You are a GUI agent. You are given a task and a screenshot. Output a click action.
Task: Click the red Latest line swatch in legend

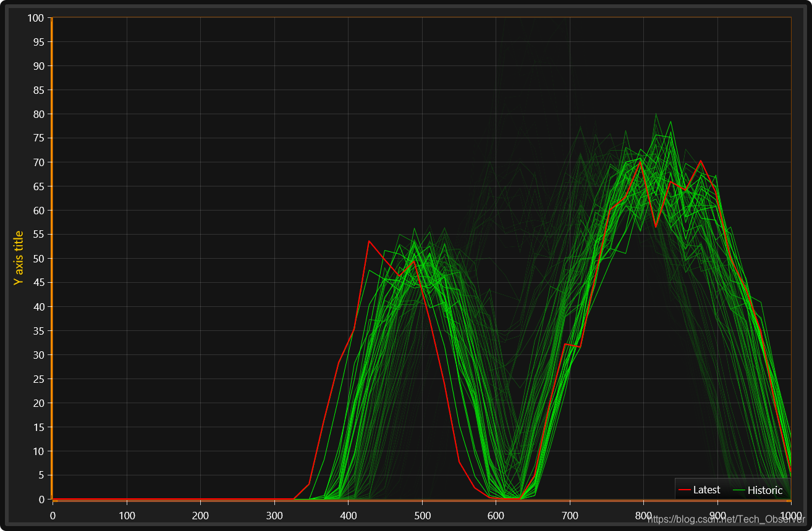click(685, 490)
